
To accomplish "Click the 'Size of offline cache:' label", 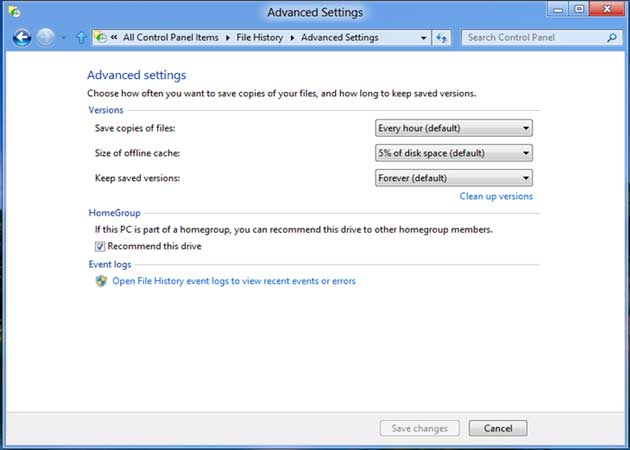I will click(x=137, y=153).
